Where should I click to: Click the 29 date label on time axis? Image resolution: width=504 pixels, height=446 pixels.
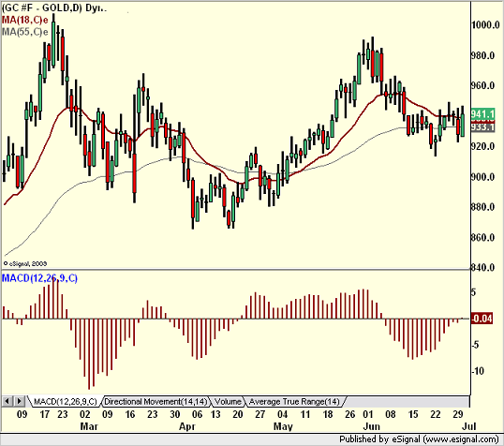coord(458,414)
